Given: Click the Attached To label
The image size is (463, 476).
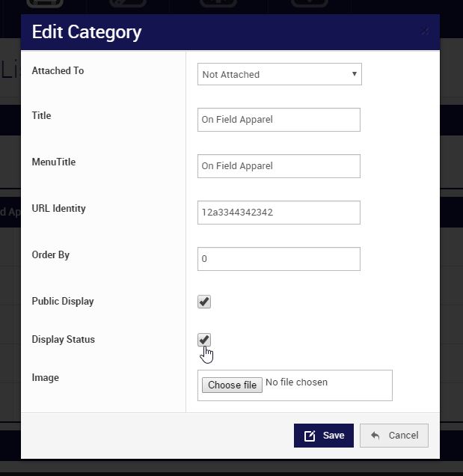Looking at the screenshot, I should 58,71.
